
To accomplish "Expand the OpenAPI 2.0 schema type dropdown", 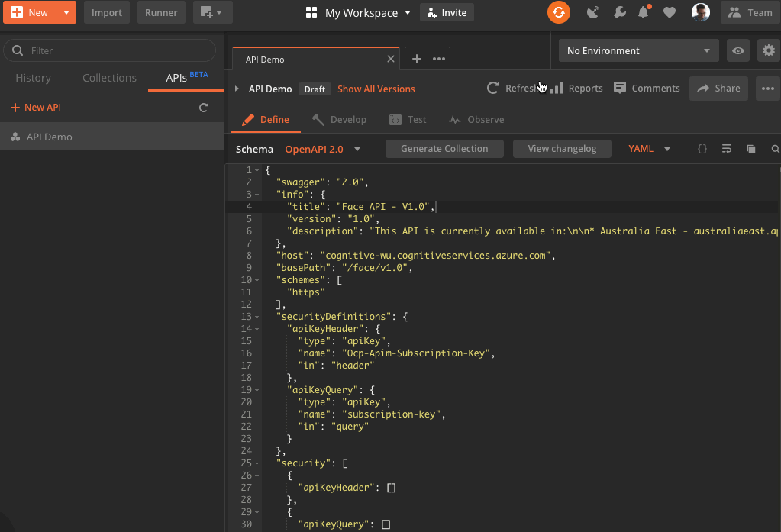I will point(322,149).
